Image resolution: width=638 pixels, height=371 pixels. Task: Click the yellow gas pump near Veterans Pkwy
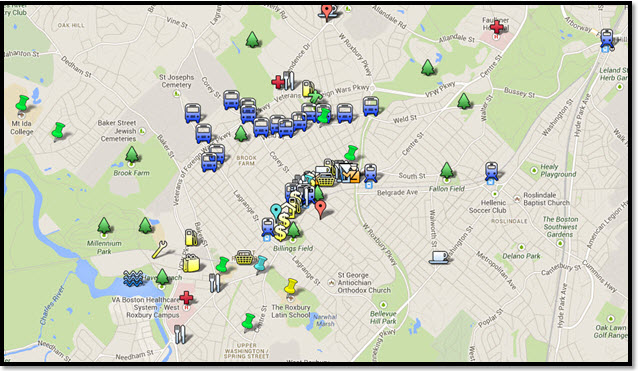[308, 89]
